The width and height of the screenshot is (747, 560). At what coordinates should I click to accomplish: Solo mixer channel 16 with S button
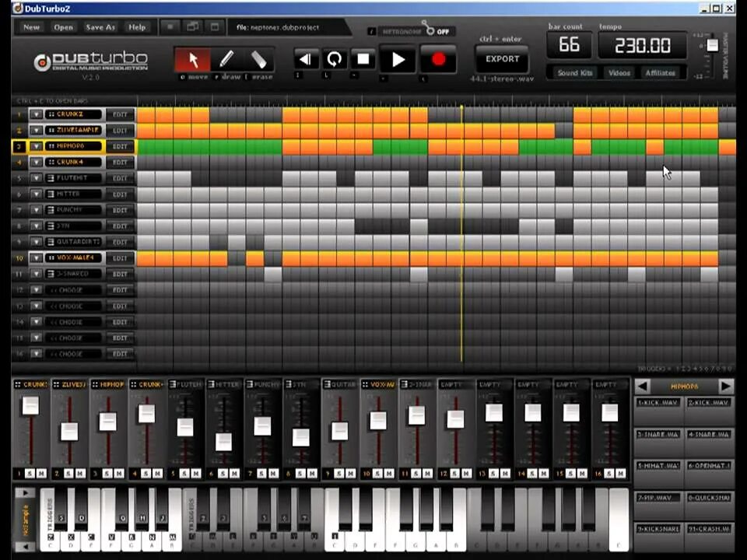coord(609,474)
